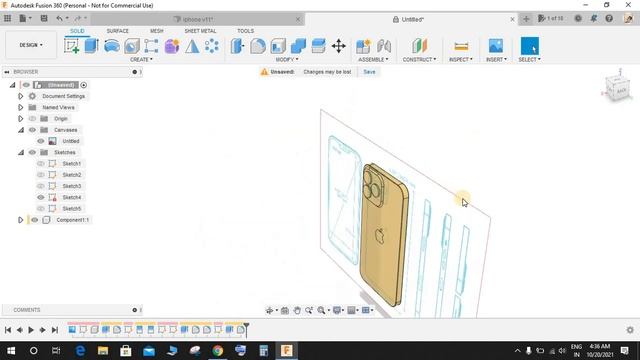Hide Component1:1 with its eye icon
Screen dimensions: 640x360
pyautogui.click(x=35, y=220)
